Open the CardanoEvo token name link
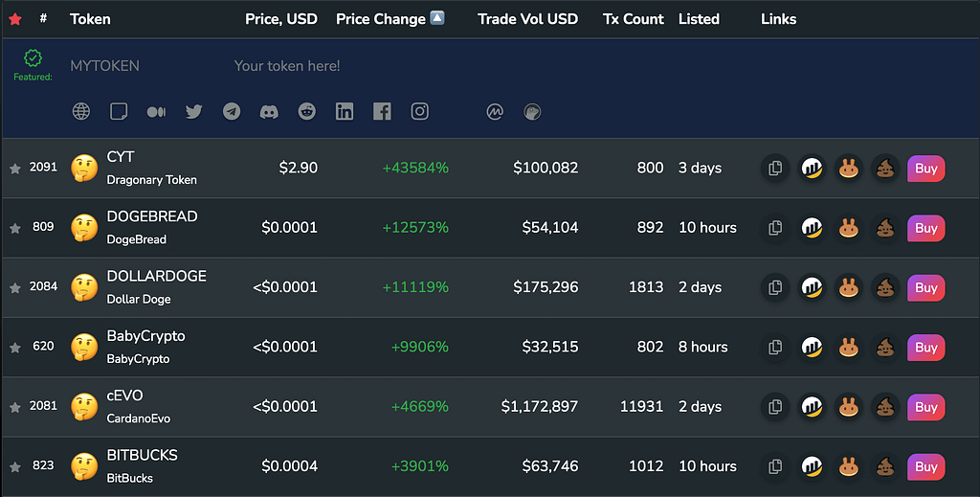 tap(138, 418)
